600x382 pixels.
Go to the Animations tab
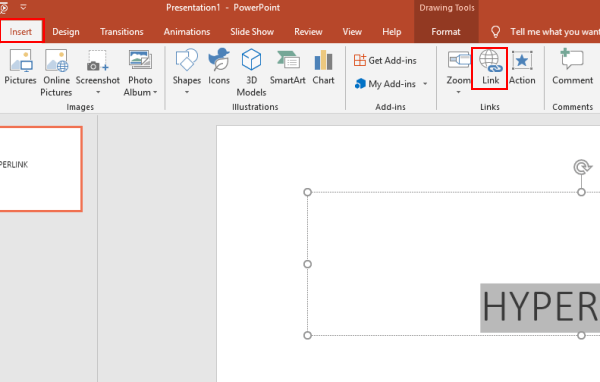tap(187, 32)
